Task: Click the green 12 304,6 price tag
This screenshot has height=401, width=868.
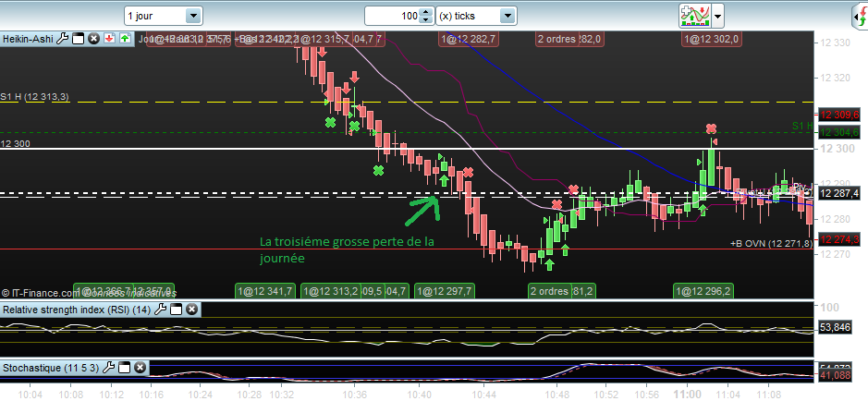Action: [839, 132]
